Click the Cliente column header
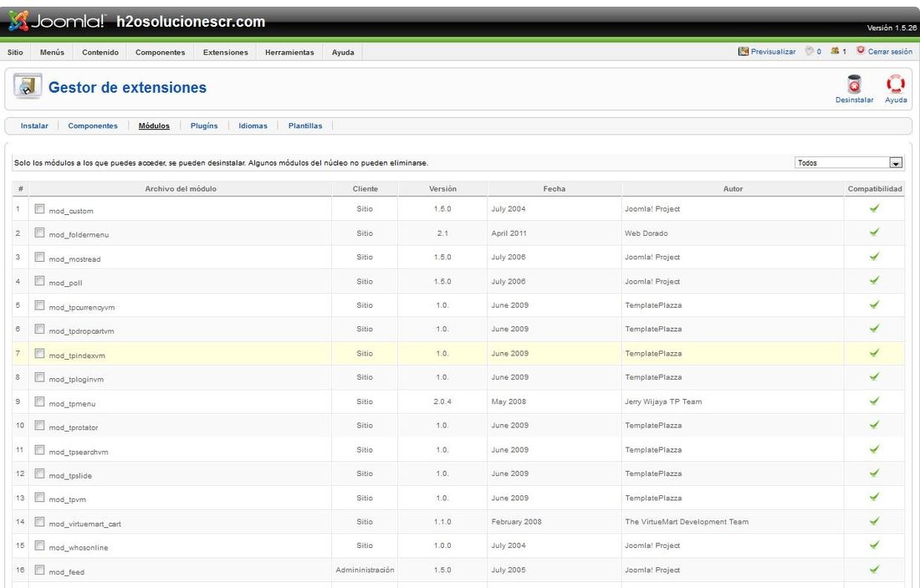The height and width of the screenshot is (588, 920). point(365,188)
